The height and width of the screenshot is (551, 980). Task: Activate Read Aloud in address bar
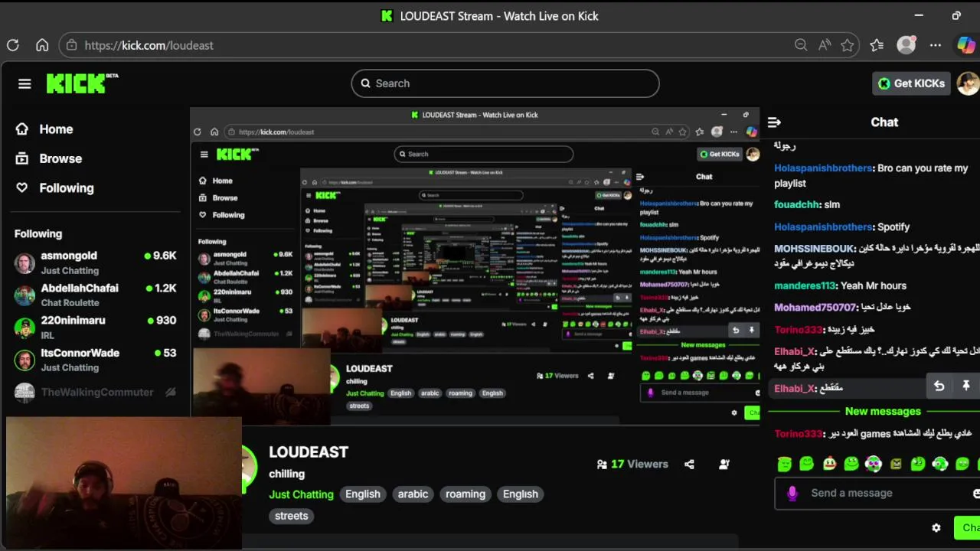tap(825, 45)
